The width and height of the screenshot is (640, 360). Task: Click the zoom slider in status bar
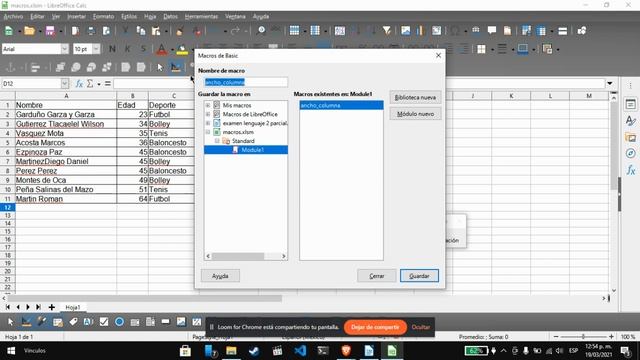point(583,337)
